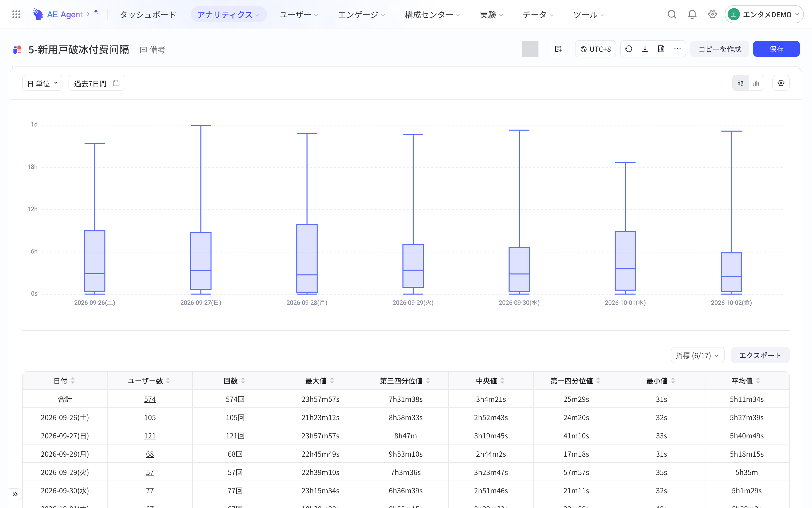Sort table by 日付 column

click(x=73, y=381)
